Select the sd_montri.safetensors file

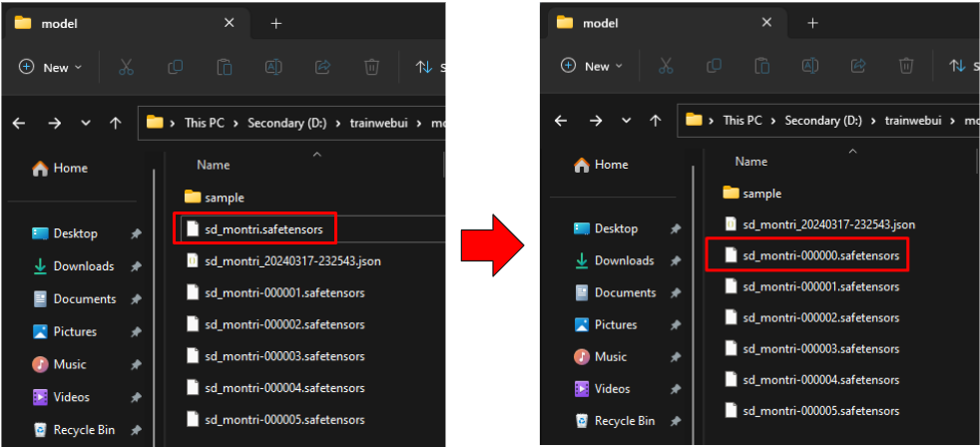(262, 229)
